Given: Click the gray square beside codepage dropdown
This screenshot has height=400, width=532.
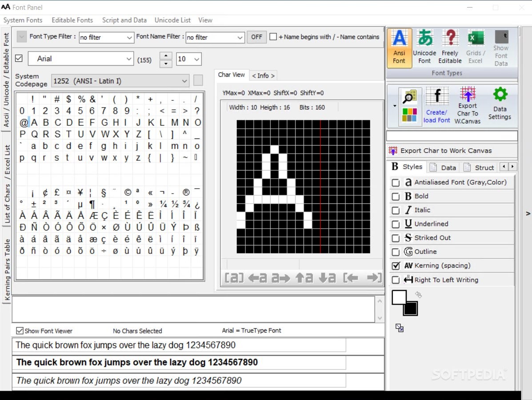Looking at the screenshot, I should [x=198, y=81].
